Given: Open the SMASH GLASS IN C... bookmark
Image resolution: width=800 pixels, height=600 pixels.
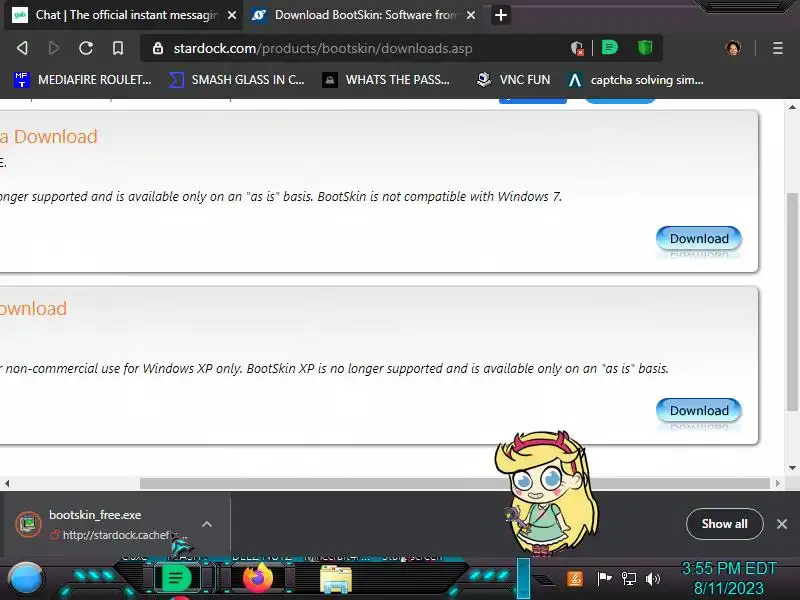Looking at the screenshot, I should point(237,80).
